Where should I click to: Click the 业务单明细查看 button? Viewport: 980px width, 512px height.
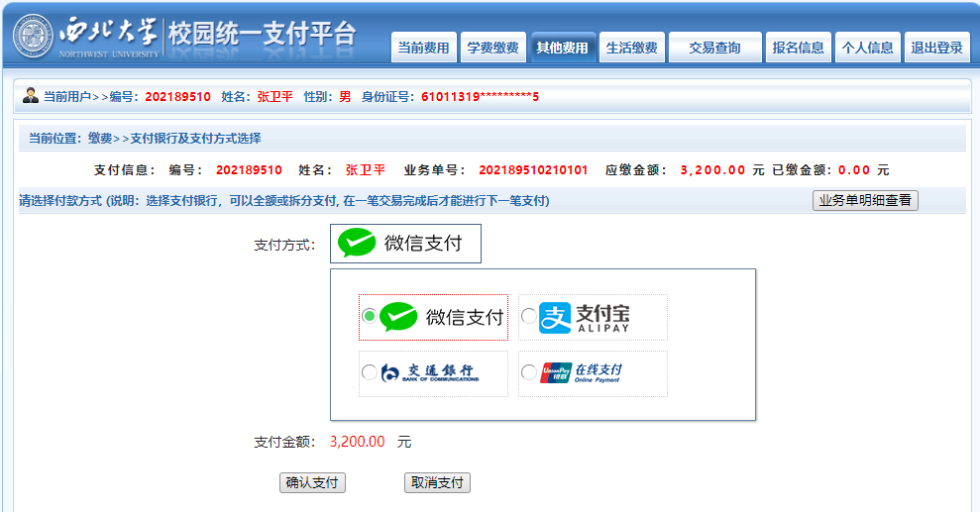coord(865,201)
